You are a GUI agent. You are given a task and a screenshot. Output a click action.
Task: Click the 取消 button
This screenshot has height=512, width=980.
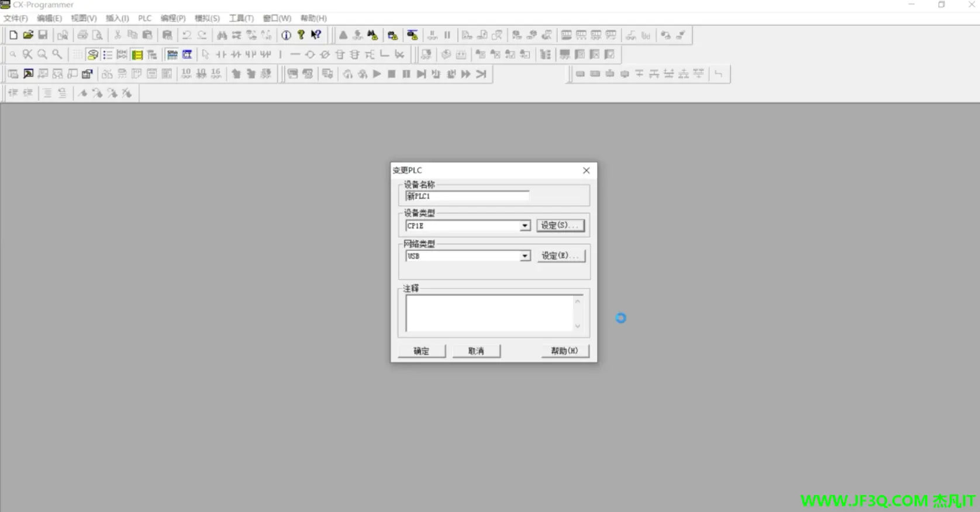pyautogui.click(x=476, y=351)
